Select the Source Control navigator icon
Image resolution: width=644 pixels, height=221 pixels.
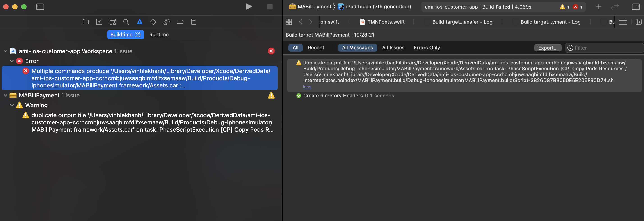click(x=99, y=22)
